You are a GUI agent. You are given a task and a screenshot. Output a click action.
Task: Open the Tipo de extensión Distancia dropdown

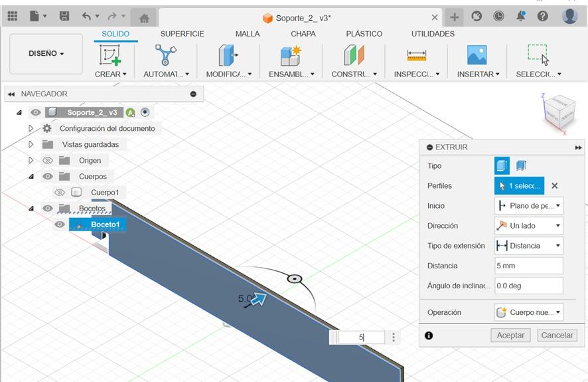[529, 246]
